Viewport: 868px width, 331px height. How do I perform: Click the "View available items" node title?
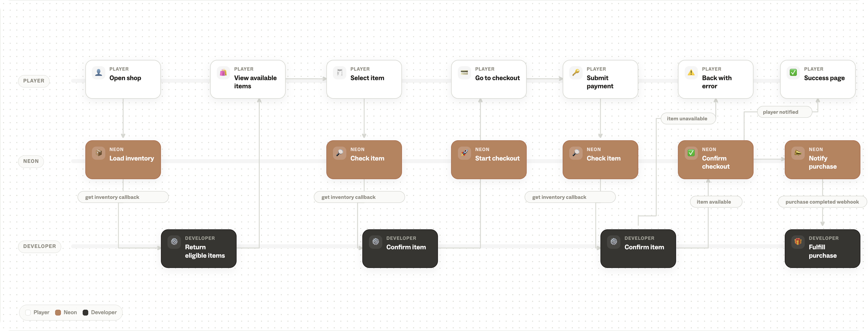(255, 82)
